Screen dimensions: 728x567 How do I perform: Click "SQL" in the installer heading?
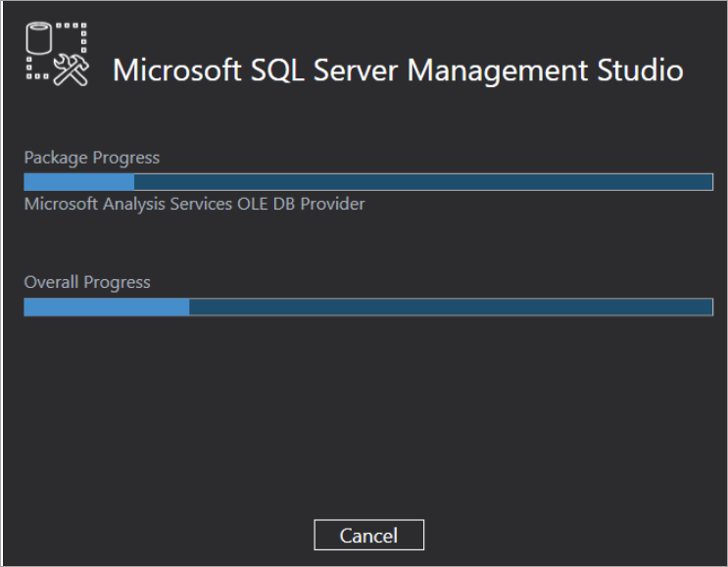pyautogui.click(x=277, y=71)
